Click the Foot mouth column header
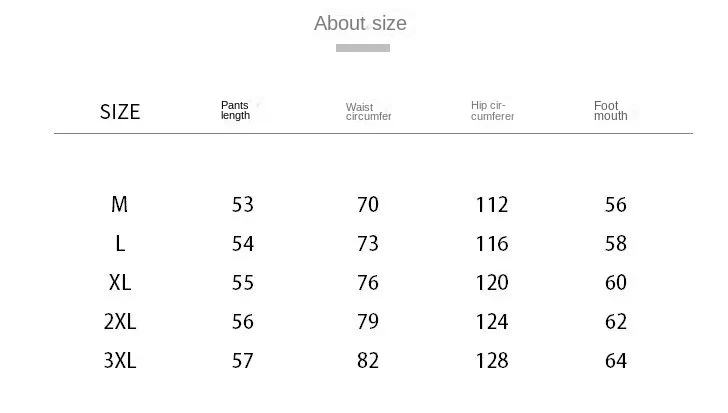Screen dimensions: 728x413 [610, 111]
